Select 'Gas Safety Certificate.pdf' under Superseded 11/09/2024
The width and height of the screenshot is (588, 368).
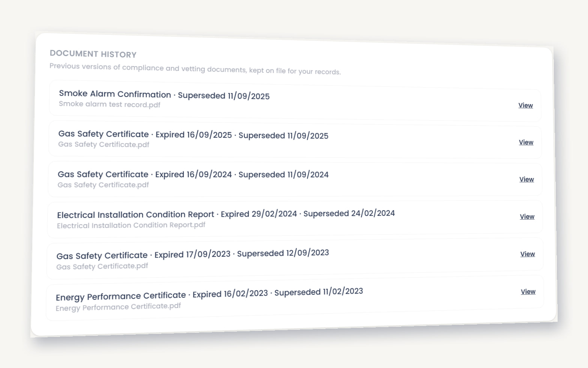pyautogui.click(x=103, y=185)
